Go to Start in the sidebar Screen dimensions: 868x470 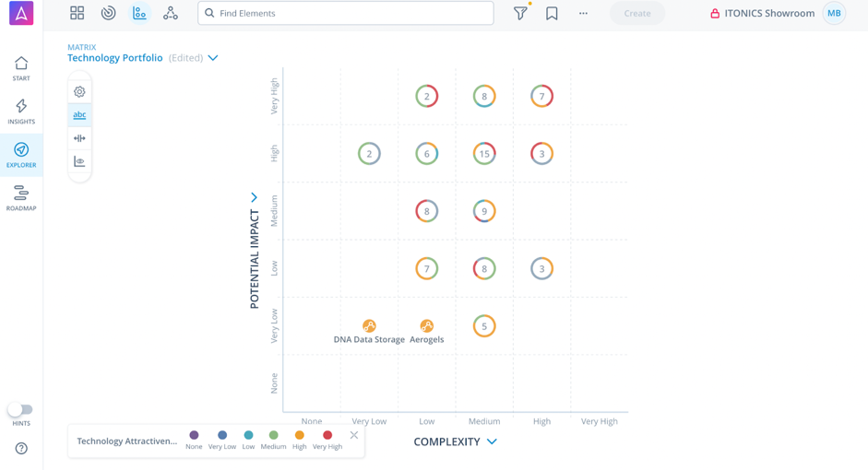21,68
